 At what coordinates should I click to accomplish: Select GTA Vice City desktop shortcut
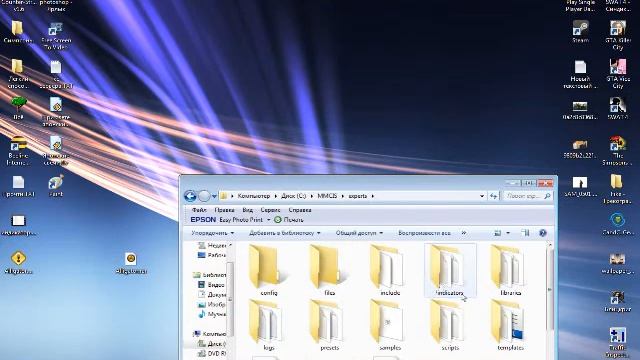tap(617, 74)
